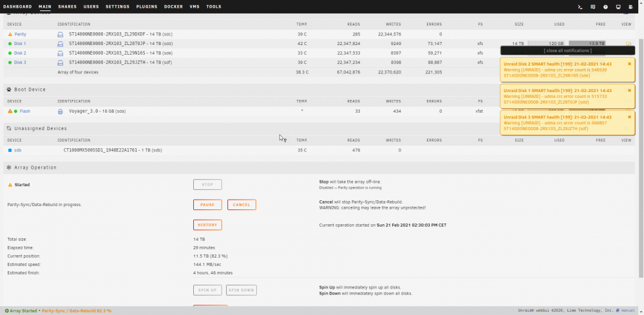
Task: Click the Unraid Disk 2 SMART health notification
Action: click(567, 70)
